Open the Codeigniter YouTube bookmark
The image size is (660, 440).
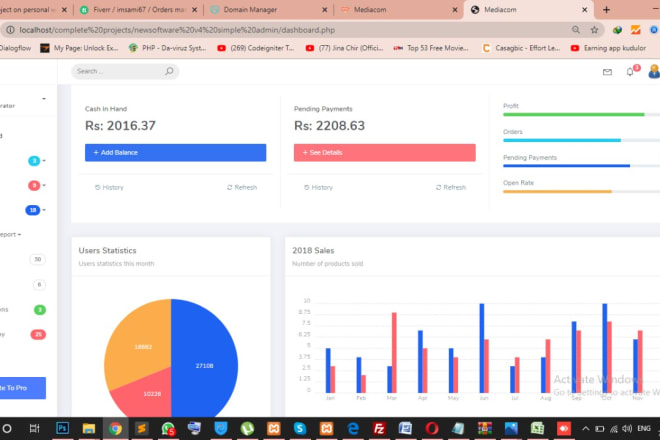tap(255, 48)
